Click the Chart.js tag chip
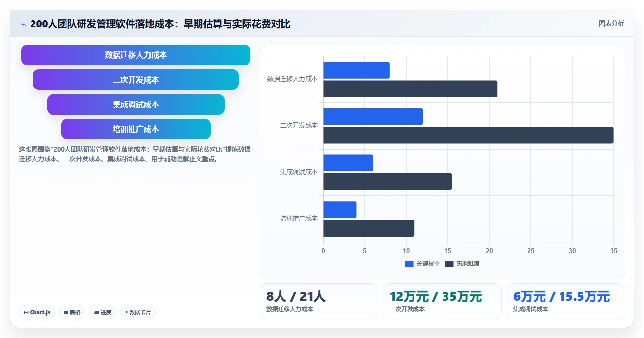644x338 pixels. pyautogui.click(x=37, y=312)
